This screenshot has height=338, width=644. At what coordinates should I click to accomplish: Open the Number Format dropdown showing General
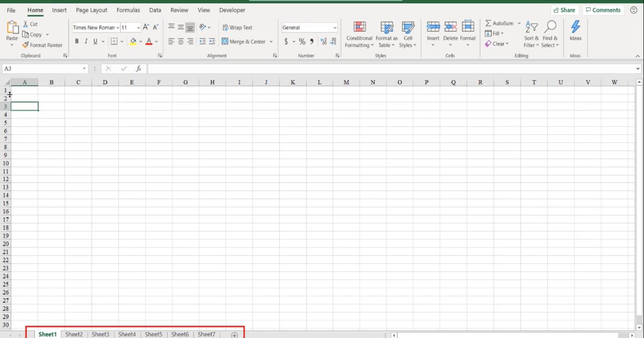pos(310,27)
